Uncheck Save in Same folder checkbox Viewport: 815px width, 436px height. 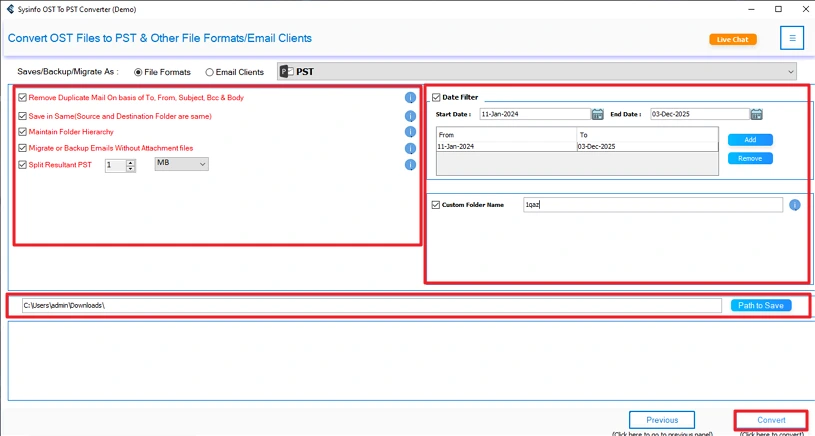[22, 116]
